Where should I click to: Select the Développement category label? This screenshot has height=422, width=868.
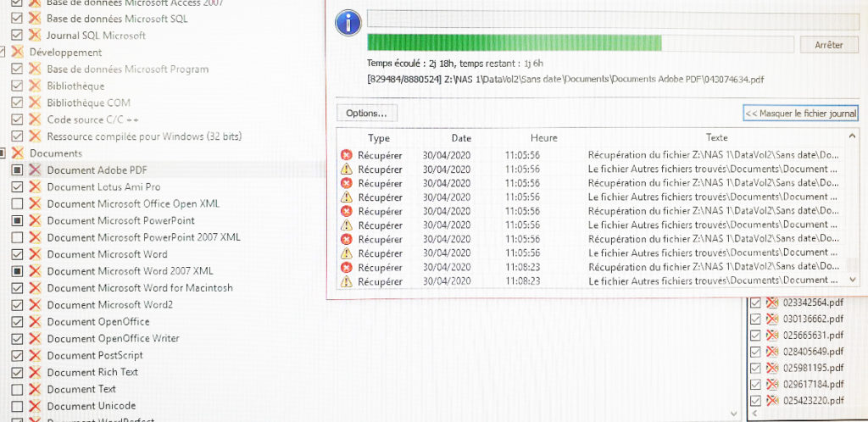[65, 52]
